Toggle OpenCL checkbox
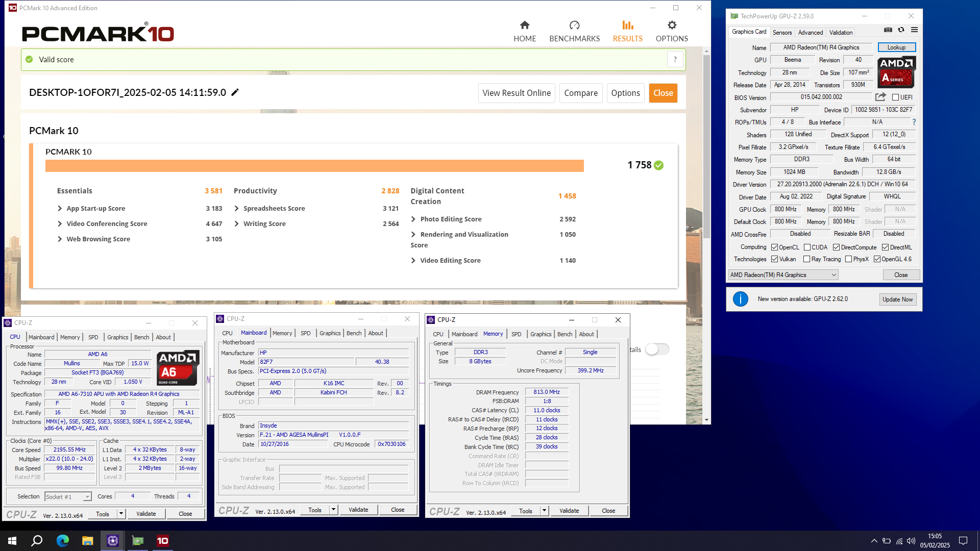Screen dimensions: 980x551 774,247
